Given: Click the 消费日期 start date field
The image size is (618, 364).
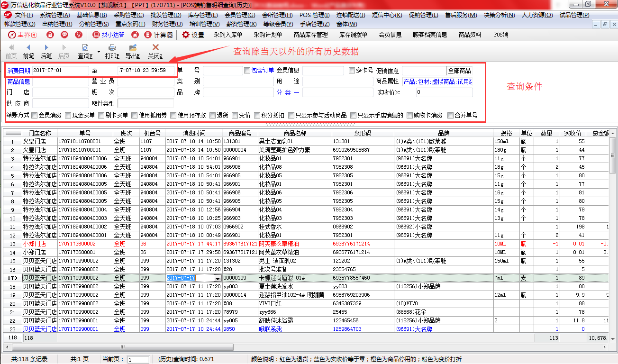Looking at the screenshot, I should [60, 70].
